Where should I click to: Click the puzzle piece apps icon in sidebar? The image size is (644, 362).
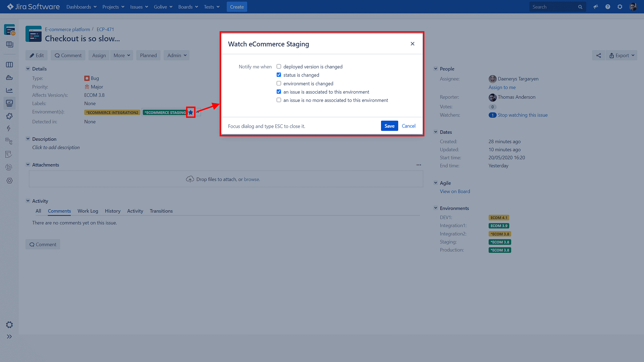9,116
